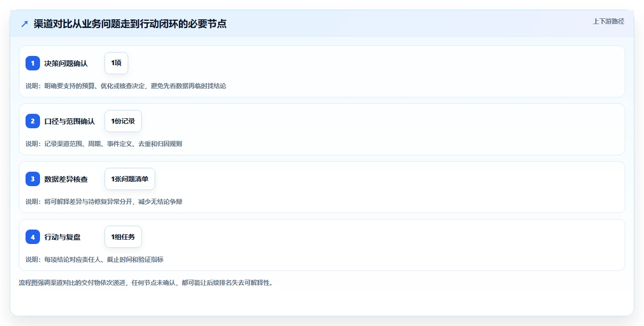Click the arrow icon beside the title
Image resolution: width=644 pixels, height=326 pixels.
[x=25, y=24]
